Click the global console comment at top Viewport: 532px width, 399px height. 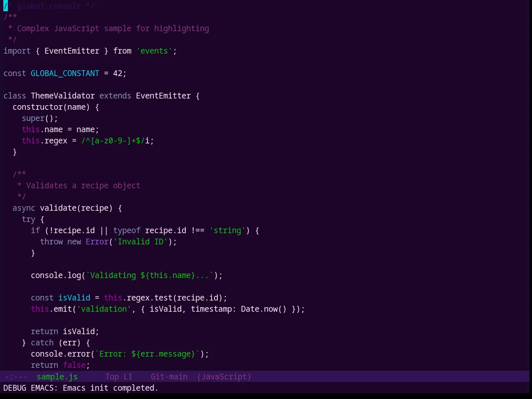49,6
